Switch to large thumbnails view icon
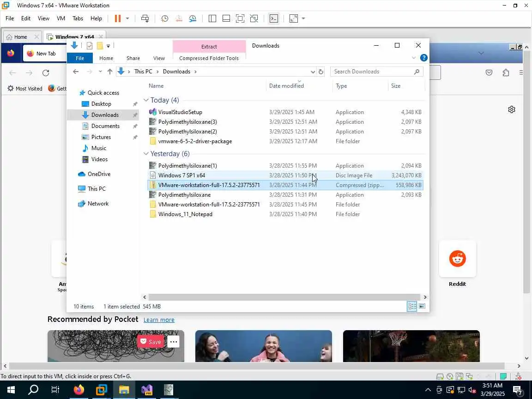This screenshot has height=399, width=532. [422, 306]
